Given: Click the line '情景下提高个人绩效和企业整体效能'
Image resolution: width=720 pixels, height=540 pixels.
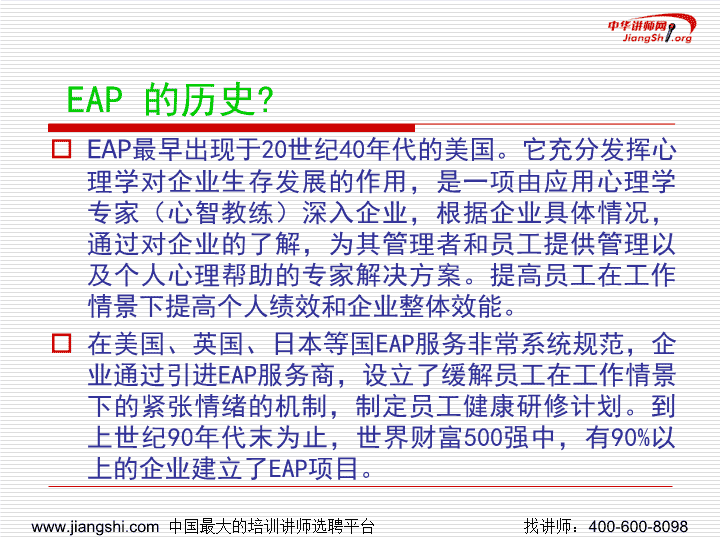Looking at the screenshot, I should click(x=303, y=306).
